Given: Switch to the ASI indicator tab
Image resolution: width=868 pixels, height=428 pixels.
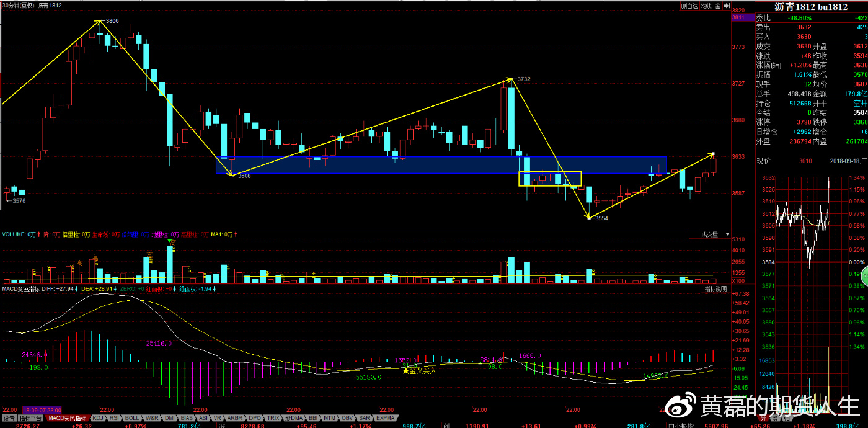Looking at the screenshot, I should (x=203, y=418).
